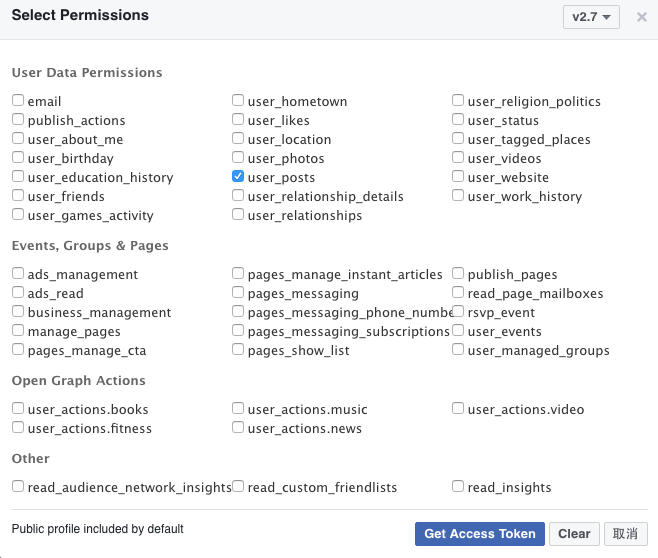Enable user_actions.music checkbox
This screenshot has height=558, width=658.
click(x=238, y=409)
